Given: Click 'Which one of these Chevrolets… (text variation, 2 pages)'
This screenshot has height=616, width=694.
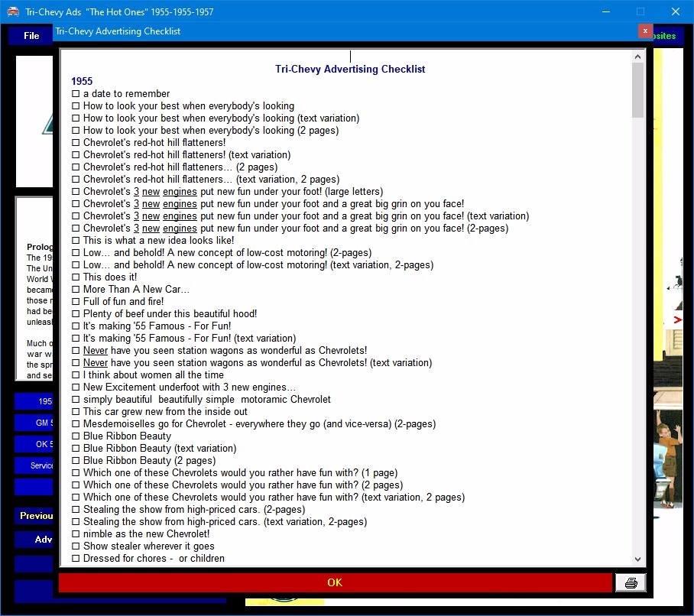Looking at the screenshot, I should tap(274, 498).
